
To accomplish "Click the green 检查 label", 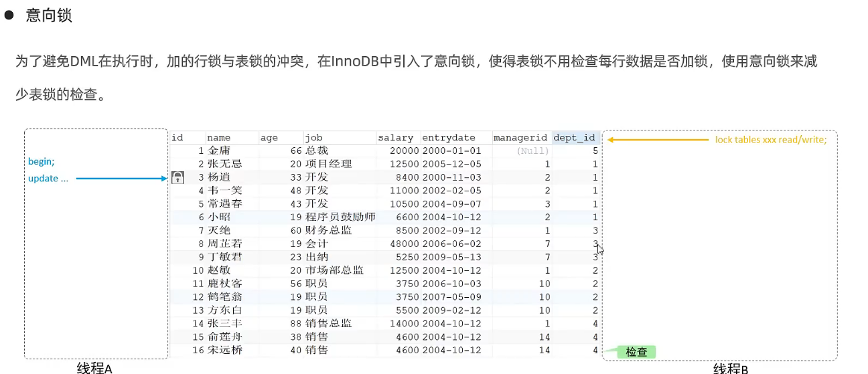I will [636, 351].
